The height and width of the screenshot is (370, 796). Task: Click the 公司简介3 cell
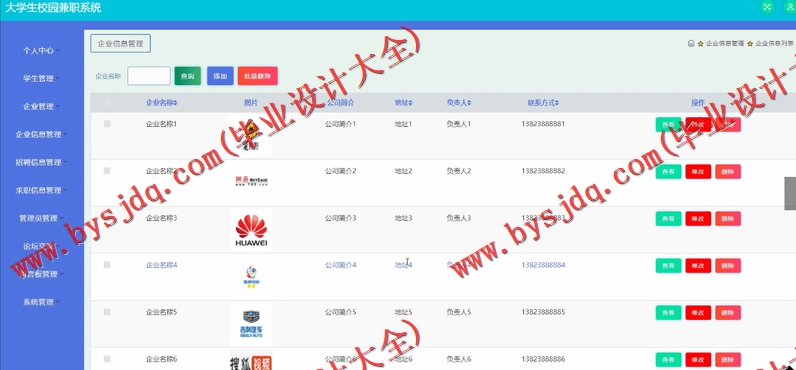point(341,218)
